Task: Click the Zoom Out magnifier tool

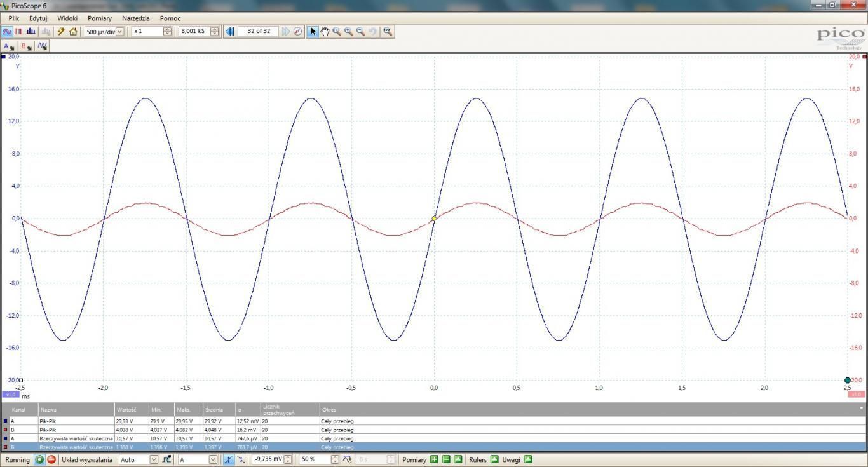Action: (360, 31)
